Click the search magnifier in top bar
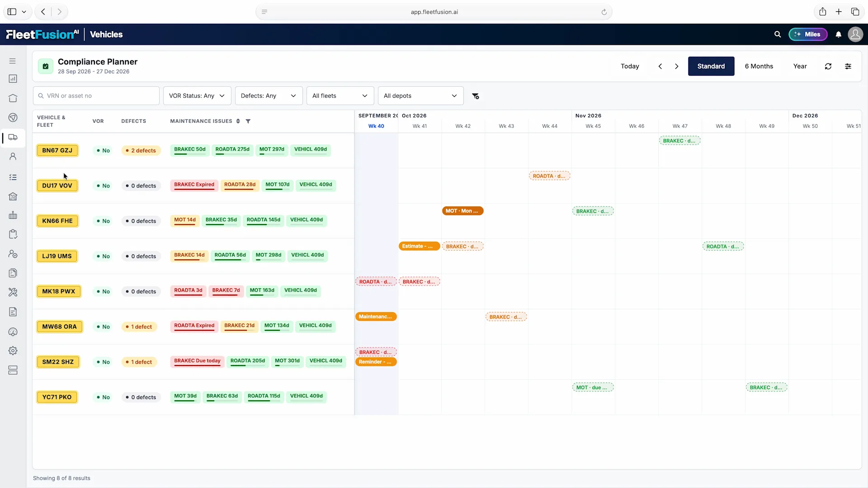Image resolution: width=868 pixels, height=488 pixels. click(x=778, y=34)
